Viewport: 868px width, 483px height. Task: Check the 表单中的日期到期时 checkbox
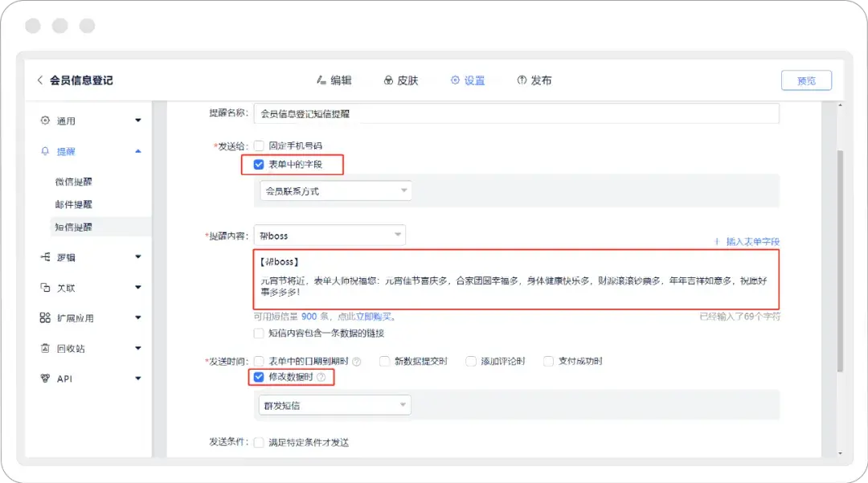259,362
